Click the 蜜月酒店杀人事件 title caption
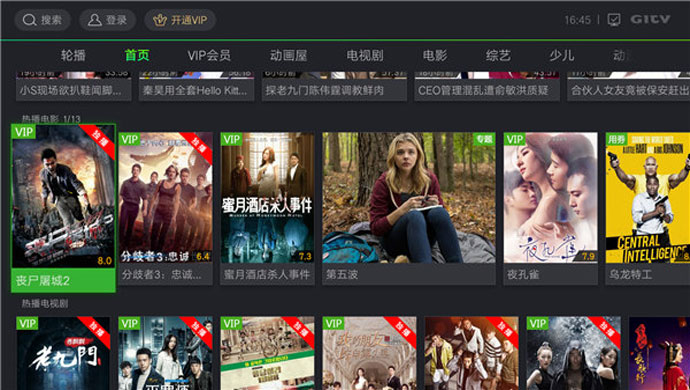690x390 pixels. coord(267,275)
